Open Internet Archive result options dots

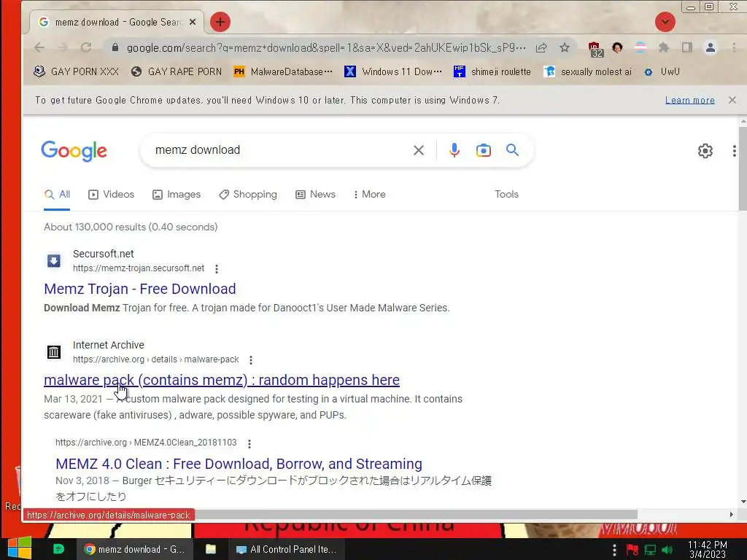(251, 360)
